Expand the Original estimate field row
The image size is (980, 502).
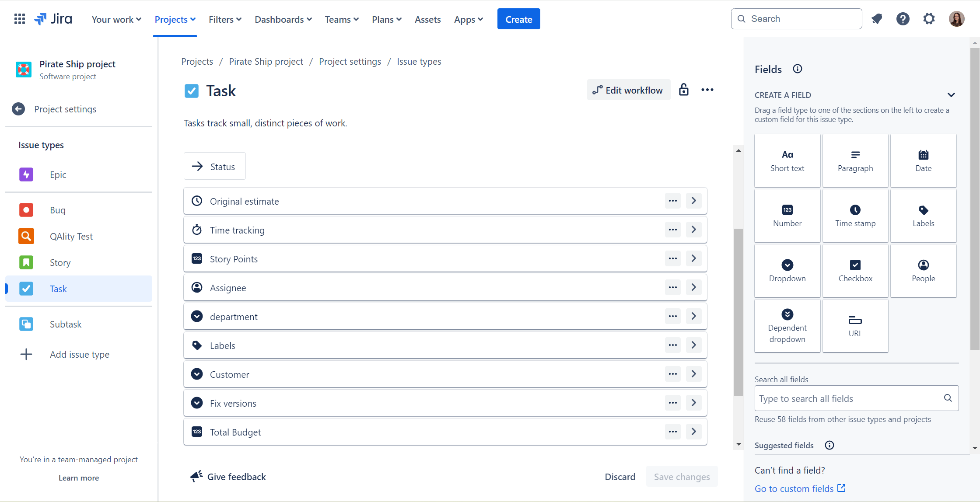click(x=694, y=201)
